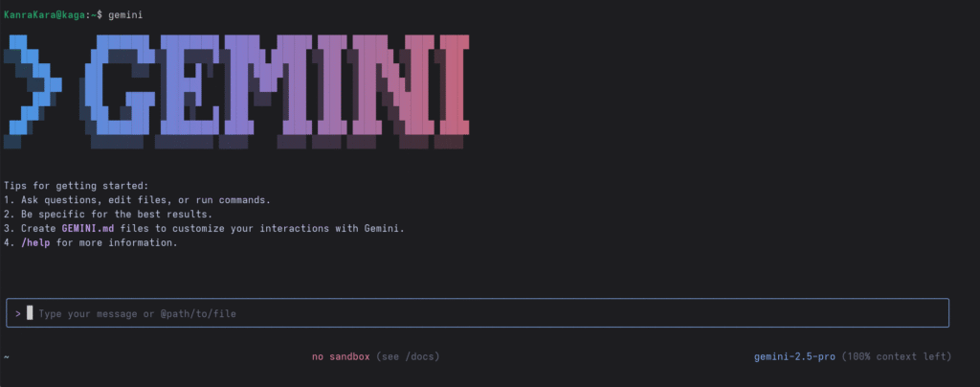Viewport: 980px width, 387px height.
Task: Click the 100% context left indicator
Action: click(896, 356)
